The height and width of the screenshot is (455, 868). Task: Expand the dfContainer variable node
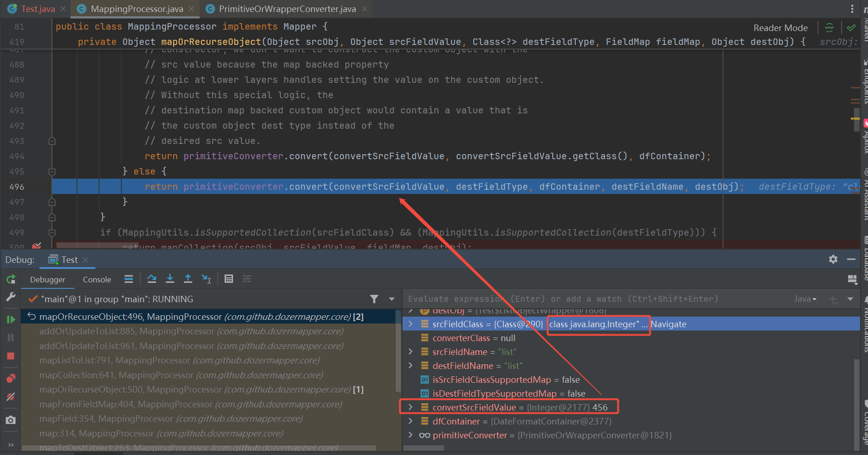click(x=410, y=421)
